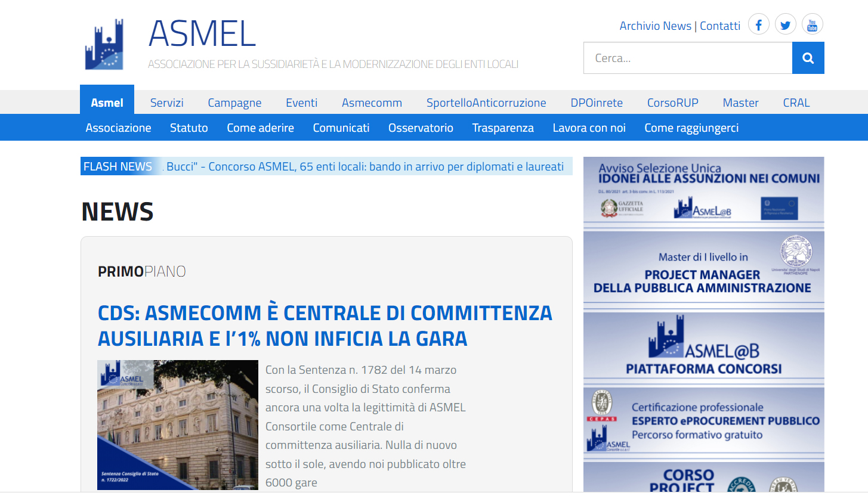The image size is (868, 496).
Task: Open the Trasparenza page
Action: 502,127
